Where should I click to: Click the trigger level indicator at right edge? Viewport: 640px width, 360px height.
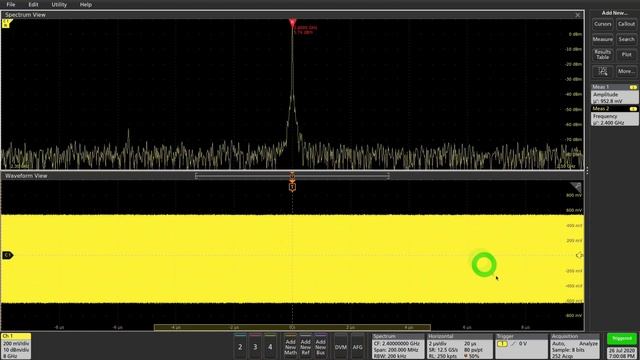pos(579,256)
